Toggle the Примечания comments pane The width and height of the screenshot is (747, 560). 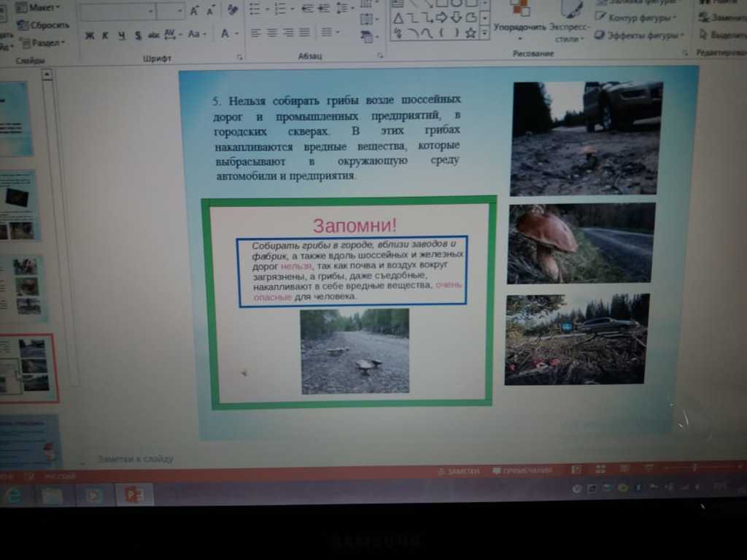pos(522,471)
